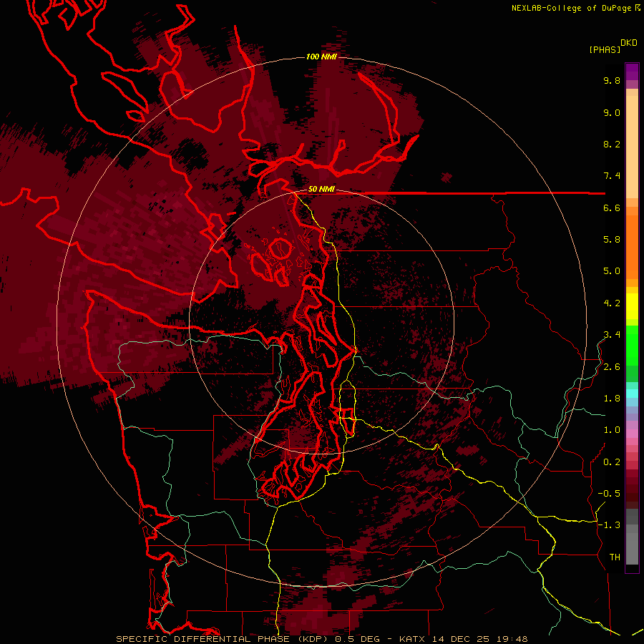Click the 3.4 legend value
The width and height of the screenshot is (644, 644).
[x=612, y=335]
